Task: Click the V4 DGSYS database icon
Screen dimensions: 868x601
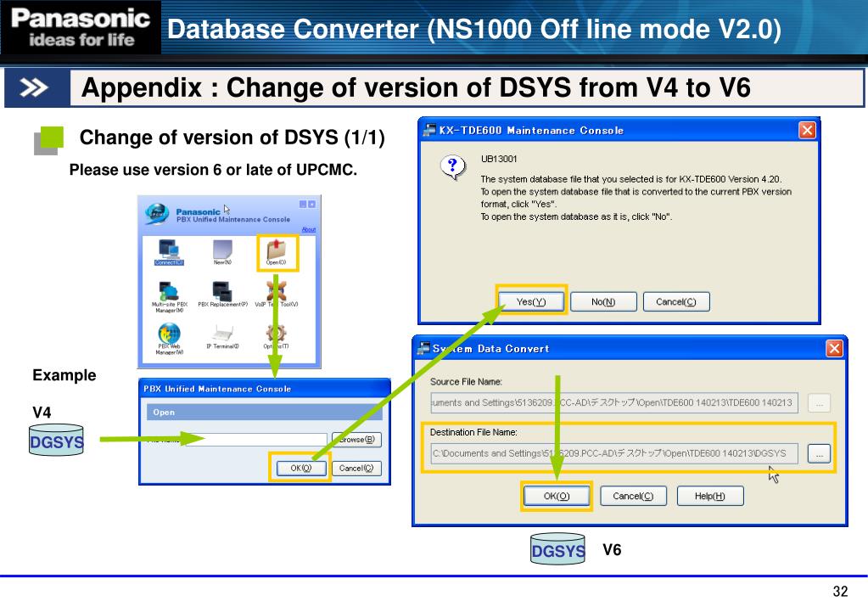Action: (56, 441)
